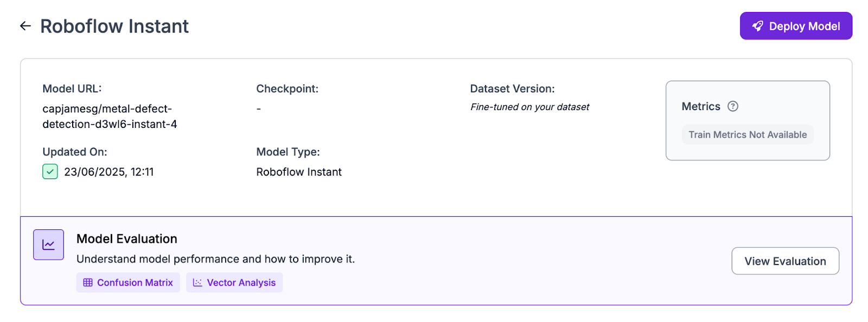Click the Model Evaluation chart icon
Image resolution: width=868 pixels, height=322 pixels.
click(48, 244)
